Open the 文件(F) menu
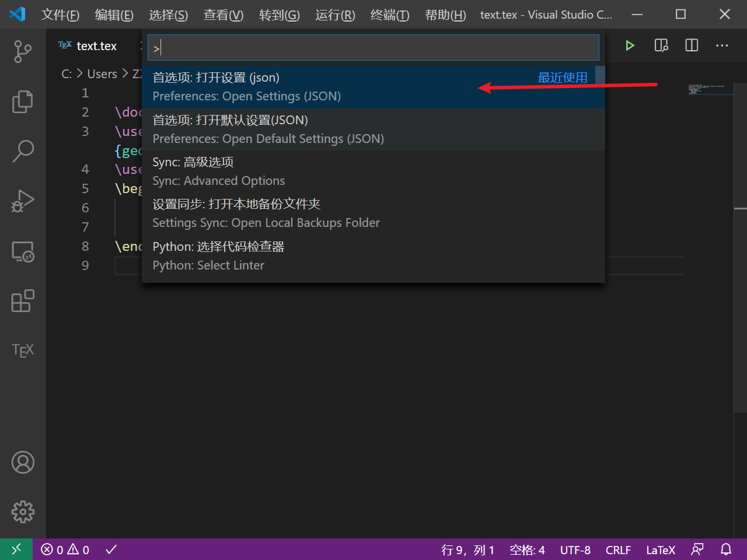This screenshot has height=560, width=747. (60, 15)
